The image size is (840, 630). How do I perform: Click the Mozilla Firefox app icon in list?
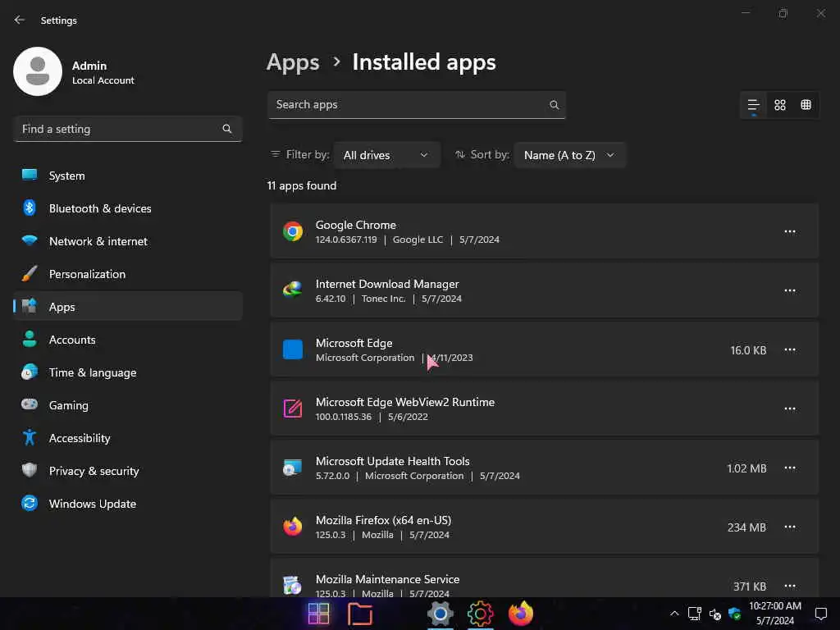point(293,527)
